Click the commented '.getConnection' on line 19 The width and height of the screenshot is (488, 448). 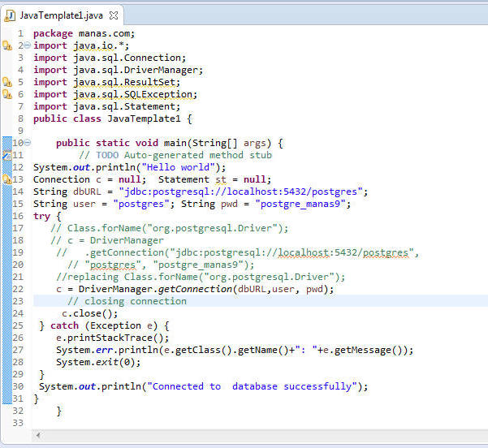tap(238, 252)
